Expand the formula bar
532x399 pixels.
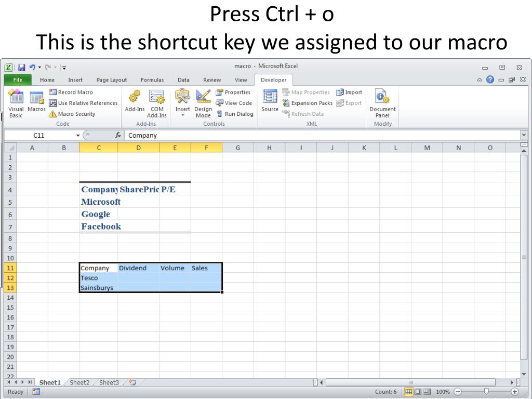pos(524,135)
